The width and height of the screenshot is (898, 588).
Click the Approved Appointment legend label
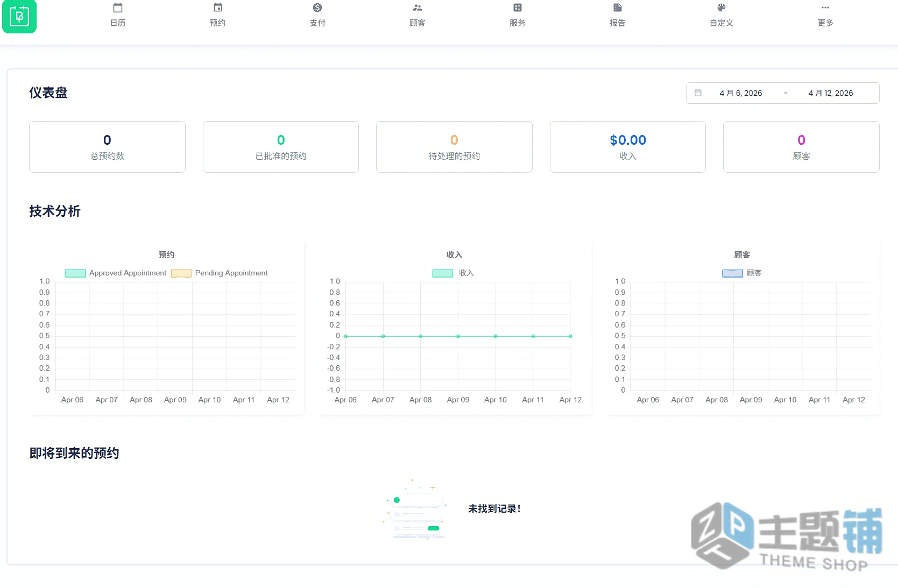click(128, 273)
